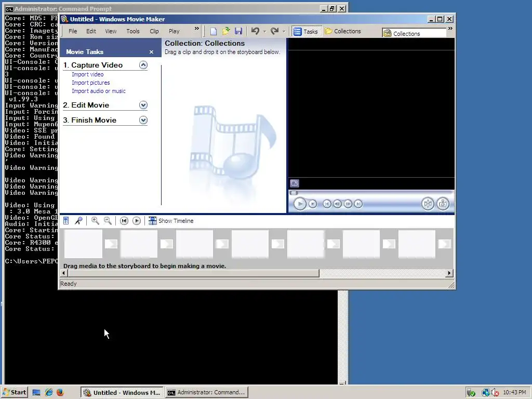
Task: Click the storyboard scroll right arrow
Action: click(x=449, y=273)
